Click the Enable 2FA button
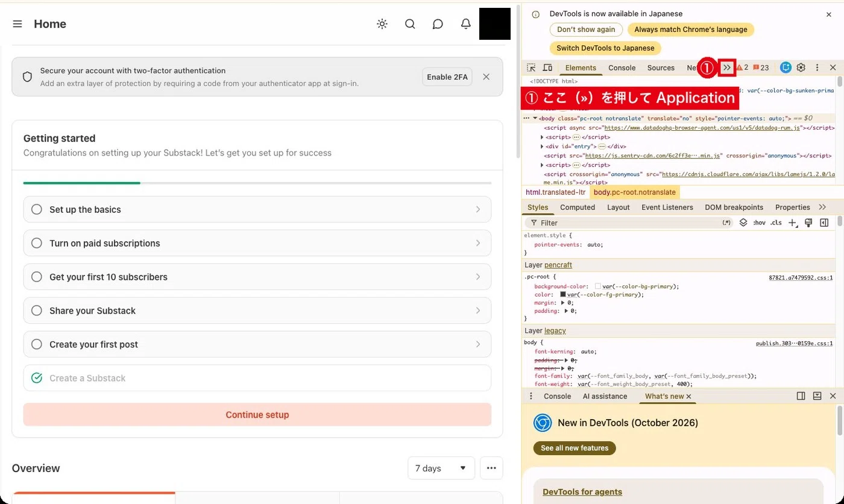The image size is (844, 504). (x=447, y=77)
